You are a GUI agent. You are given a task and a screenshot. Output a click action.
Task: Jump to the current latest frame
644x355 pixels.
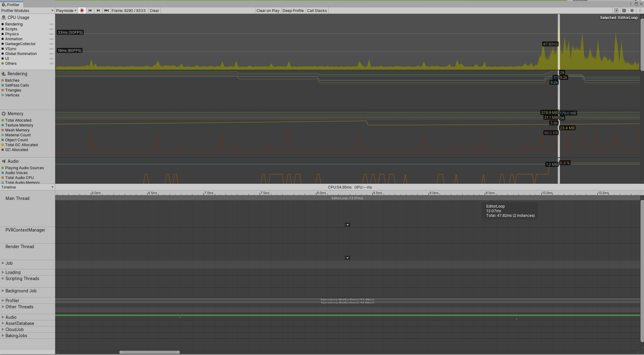coord(106,10)
